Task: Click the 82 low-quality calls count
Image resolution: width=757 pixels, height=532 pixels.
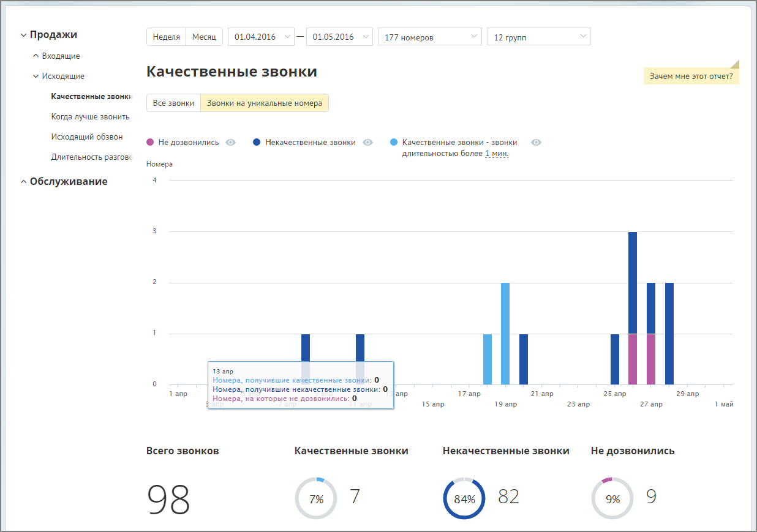Action: [x=508, y=496]
